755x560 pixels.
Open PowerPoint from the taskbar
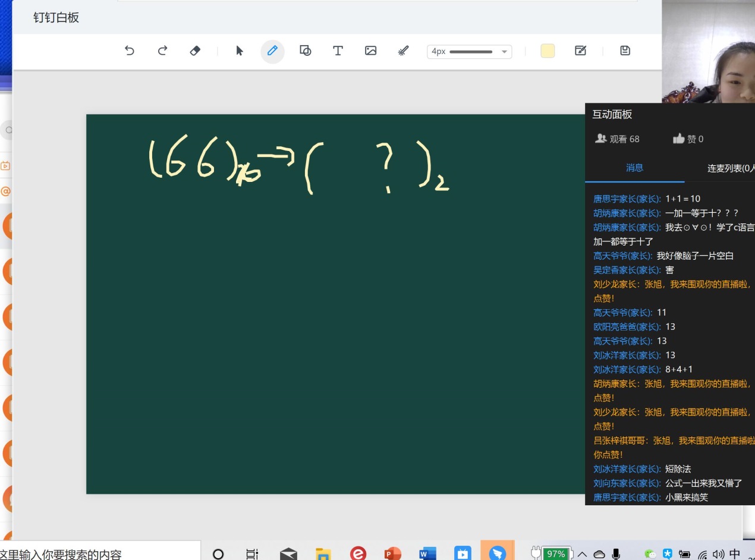[x=392, y=553]
